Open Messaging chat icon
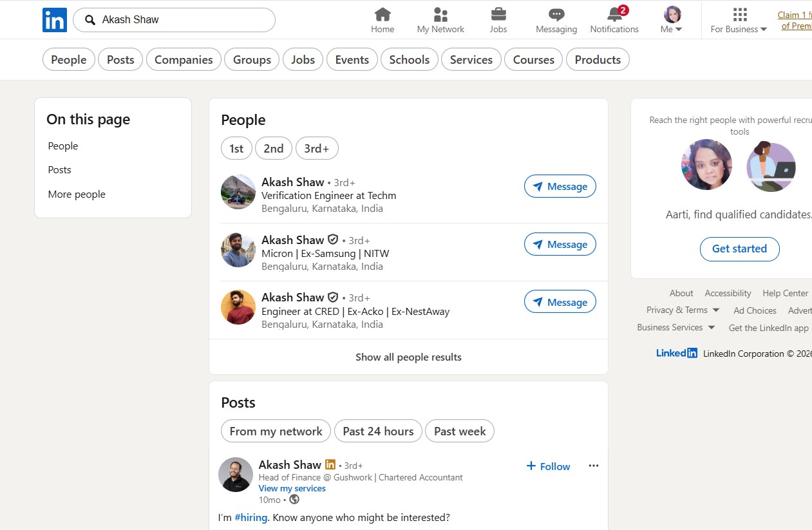Image resolution: width=812 pixels, height=530 pixels. click(x=556, y=14)
